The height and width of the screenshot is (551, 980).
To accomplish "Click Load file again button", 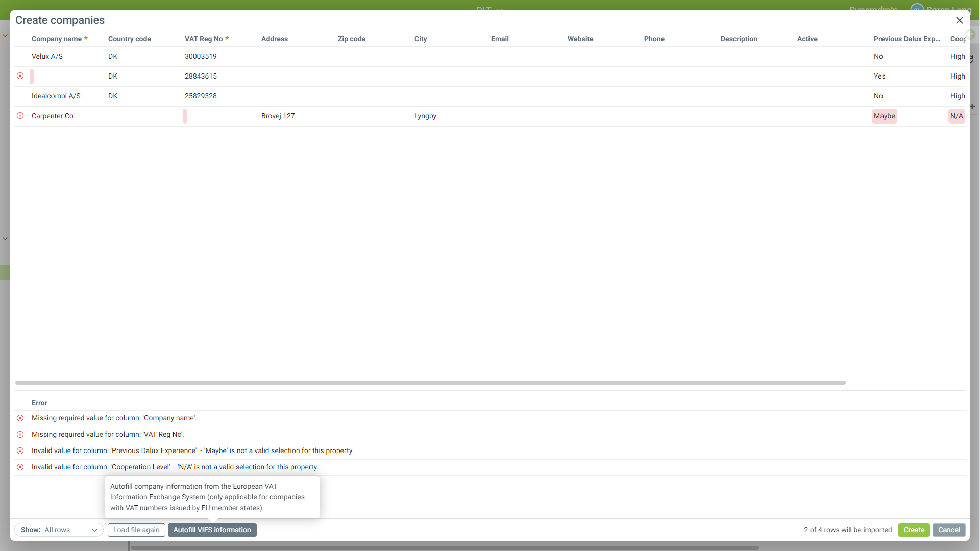I will click(x=136, y=530).
